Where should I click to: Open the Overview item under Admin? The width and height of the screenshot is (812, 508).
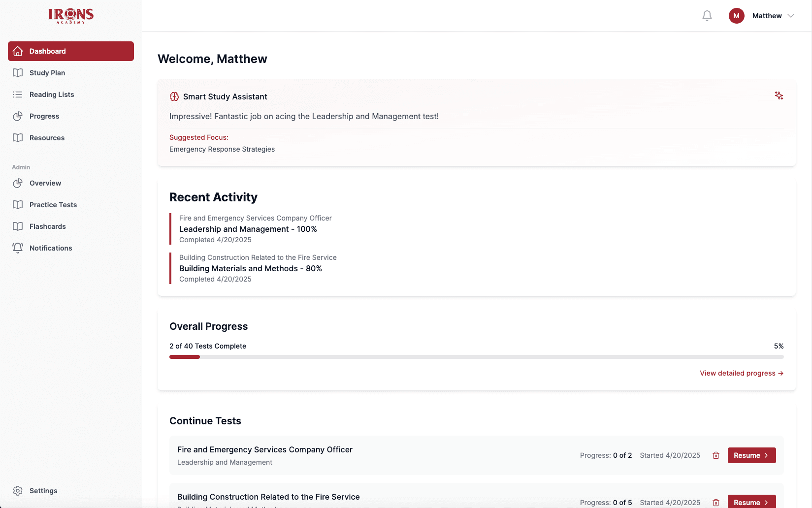tap(45, 183)
